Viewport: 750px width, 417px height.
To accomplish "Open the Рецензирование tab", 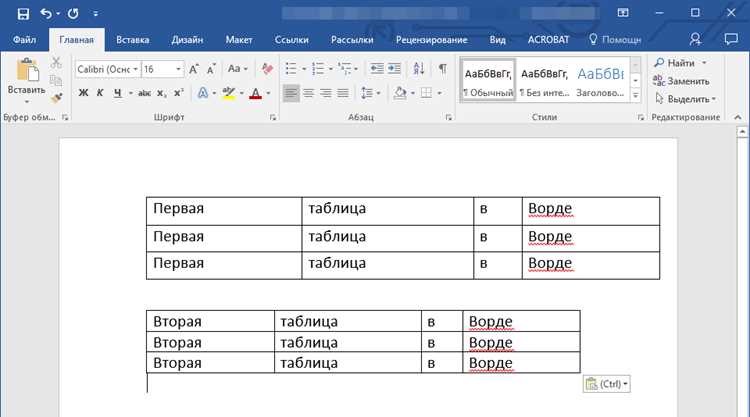I will click(x=431, y=40).
